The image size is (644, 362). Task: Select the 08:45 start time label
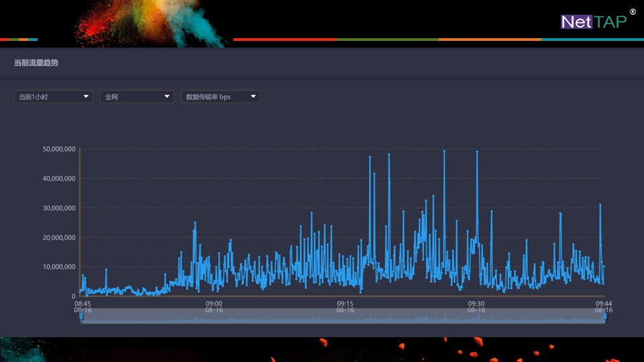pyautogui.click(x=83, y=304)
